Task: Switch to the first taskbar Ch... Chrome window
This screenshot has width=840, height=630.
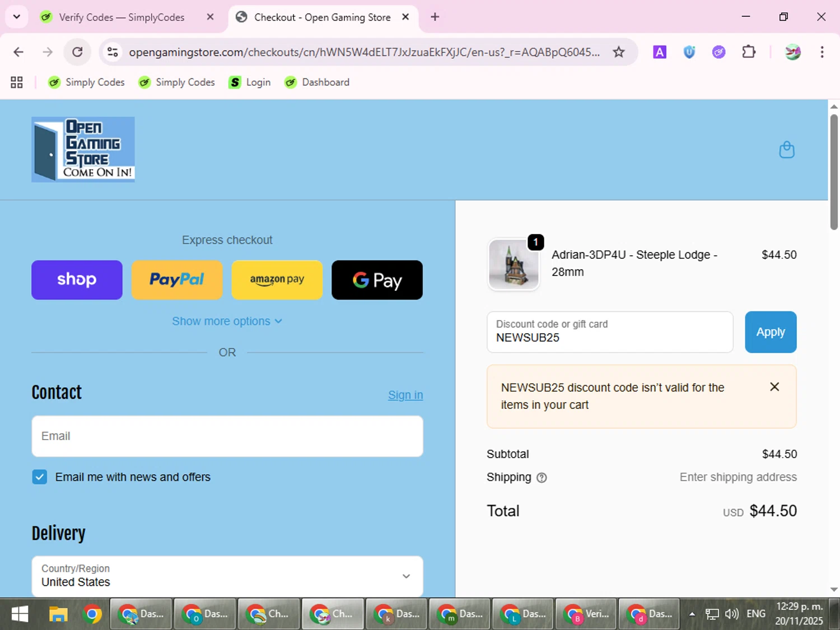Action: (269, 614)
